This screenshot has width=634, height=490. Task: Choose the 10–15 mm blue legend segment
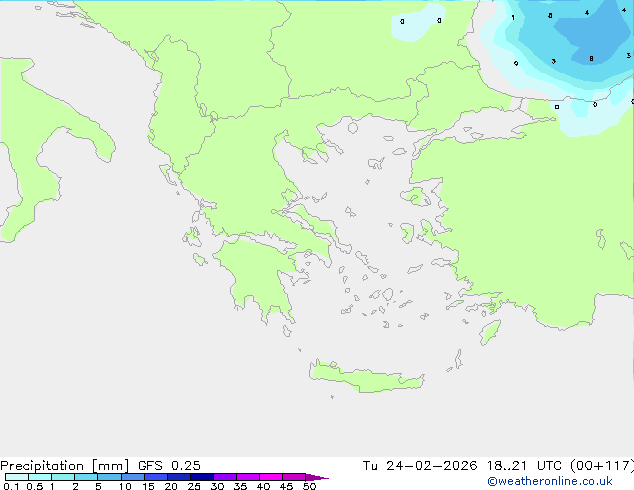click(132, 477)
